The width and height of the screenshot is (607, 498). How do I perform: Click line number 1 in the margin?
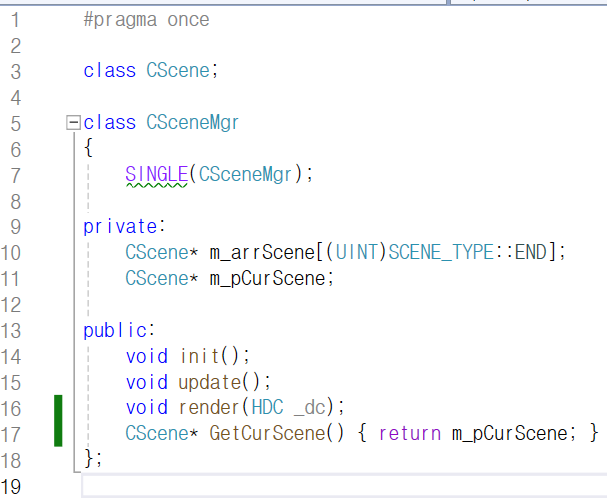click(15, 20)
